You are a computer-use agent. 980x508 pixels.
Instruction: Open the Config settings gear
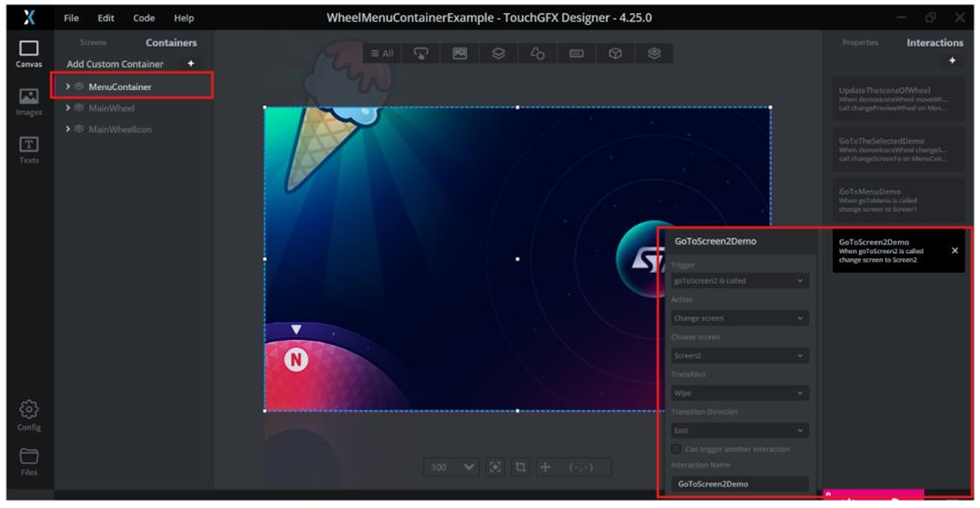click(29, 416)
